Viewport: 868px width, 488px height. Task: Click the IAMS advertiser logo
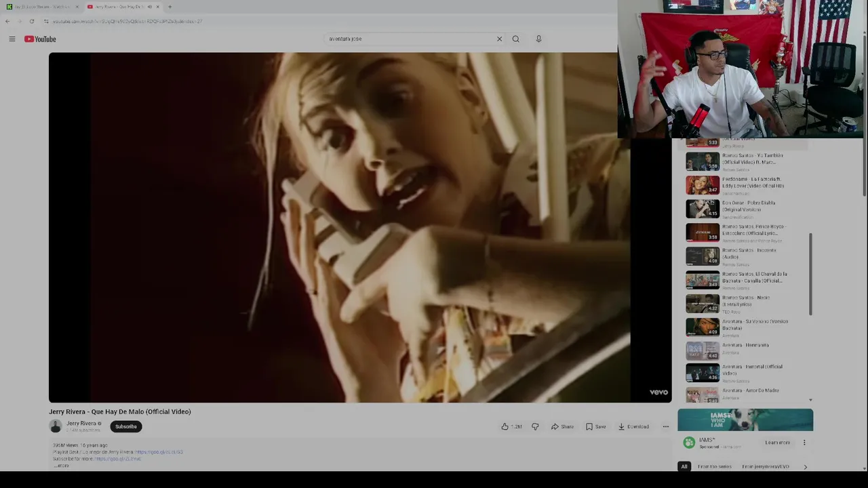[x=689, y=443]
